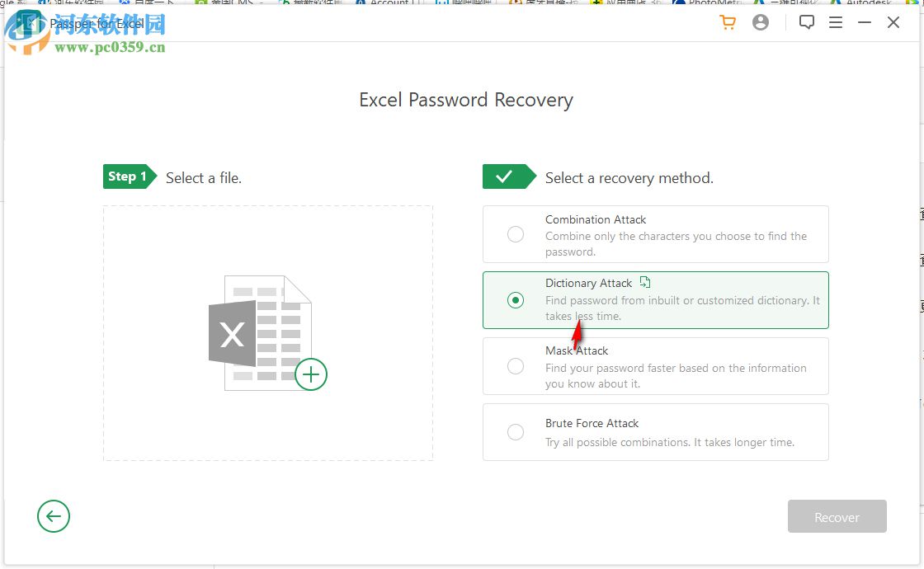Click the user account icon
Viewport: 924px width, 569px height.
[x=760, y=22]
